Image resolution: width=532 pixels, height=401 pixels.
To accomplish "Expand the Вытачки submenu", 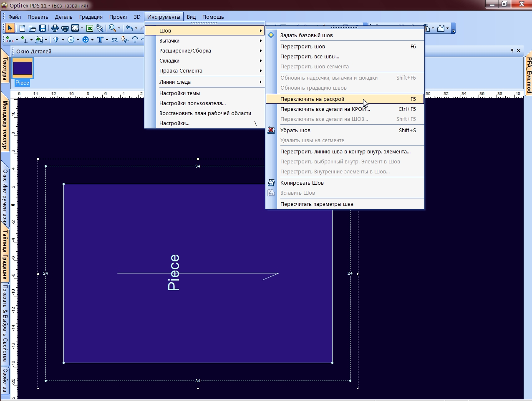I will (205, 41).
